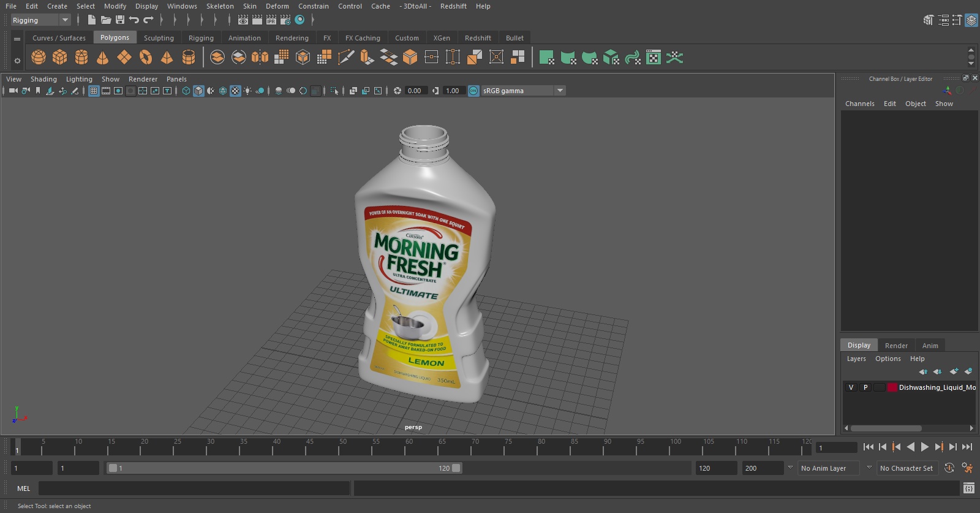This screenshot has height=513, width=980.
Task: Go to end of playback range
Action: 967,447
